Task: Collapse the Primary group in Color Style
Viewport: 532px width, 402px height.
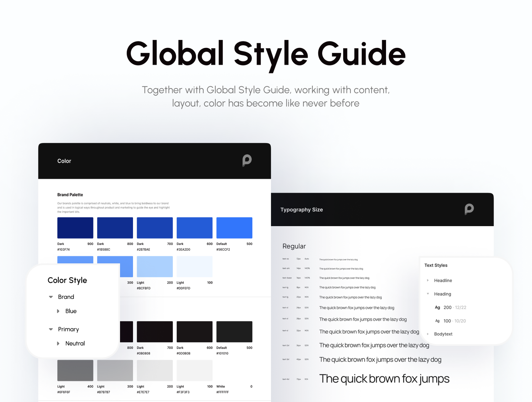Action: click(51, 329)
